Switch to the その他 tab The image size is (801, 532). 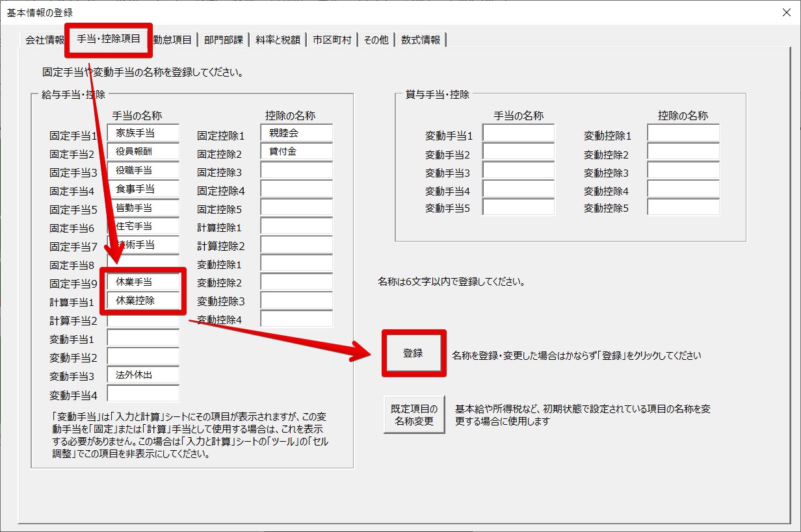click(x=376, y=40)
